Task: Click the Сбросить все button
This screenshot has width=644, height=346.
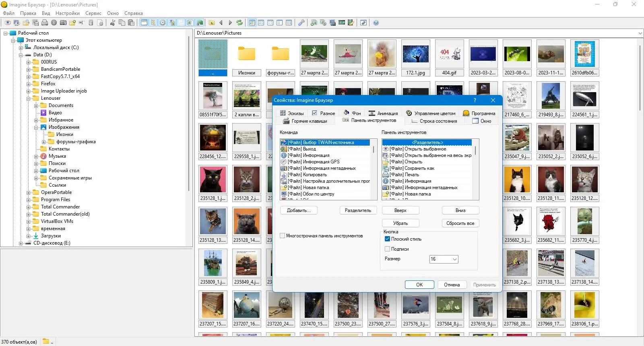Action: coord(460,223)
